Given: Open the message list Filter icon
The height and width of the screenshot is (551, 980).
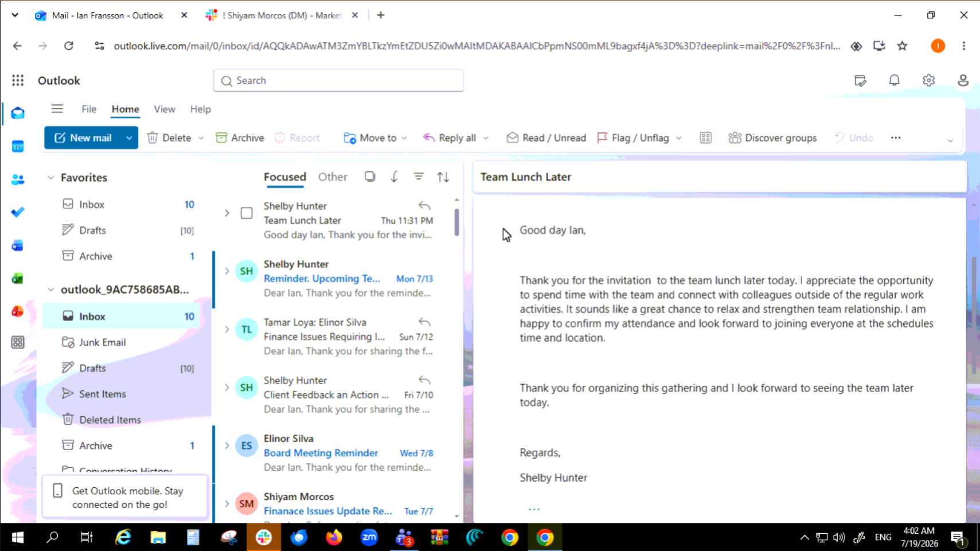Looking at the screenshot, I should point(419,177).
